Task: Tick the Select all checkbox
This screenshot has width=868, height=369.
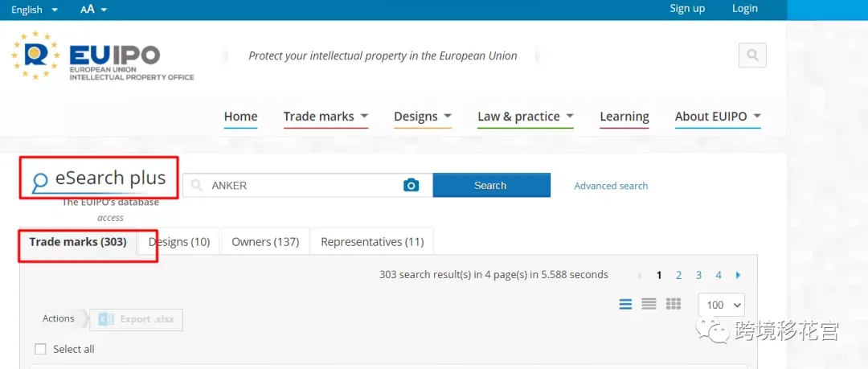Action: click(x=40, y=349)
